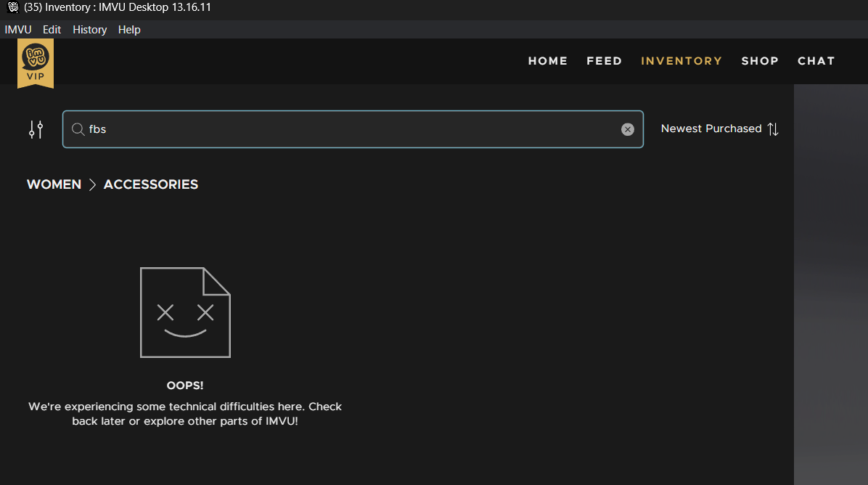Click the WOMEN breadcrumb link
Screen dimensions: 868x485
tap(54, 184)
